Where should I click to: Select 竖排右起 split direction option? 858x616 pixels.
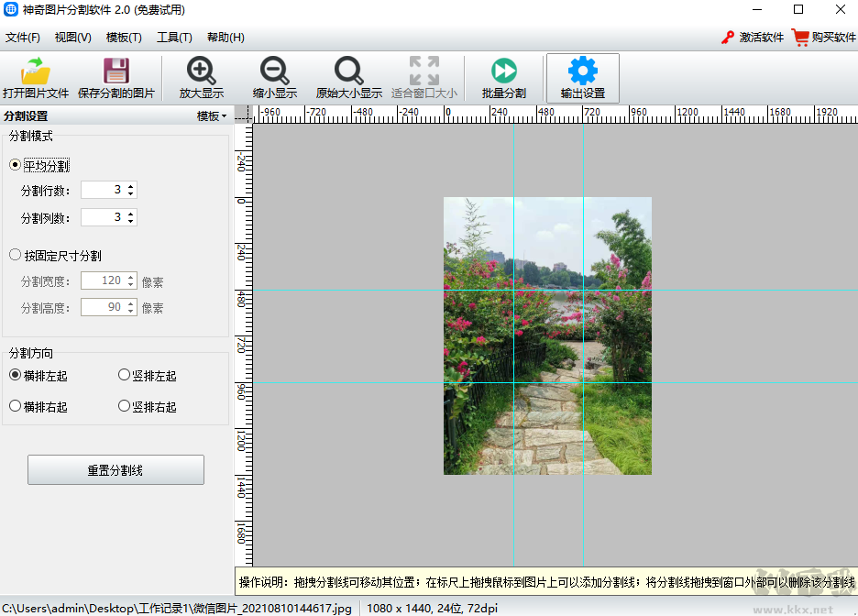click(x=125, y=406)
